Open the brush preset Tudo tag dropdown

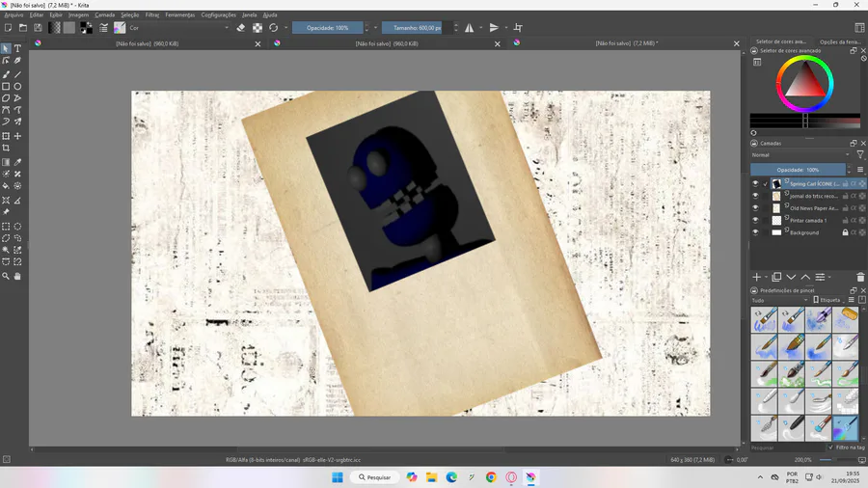click(780, 300)
